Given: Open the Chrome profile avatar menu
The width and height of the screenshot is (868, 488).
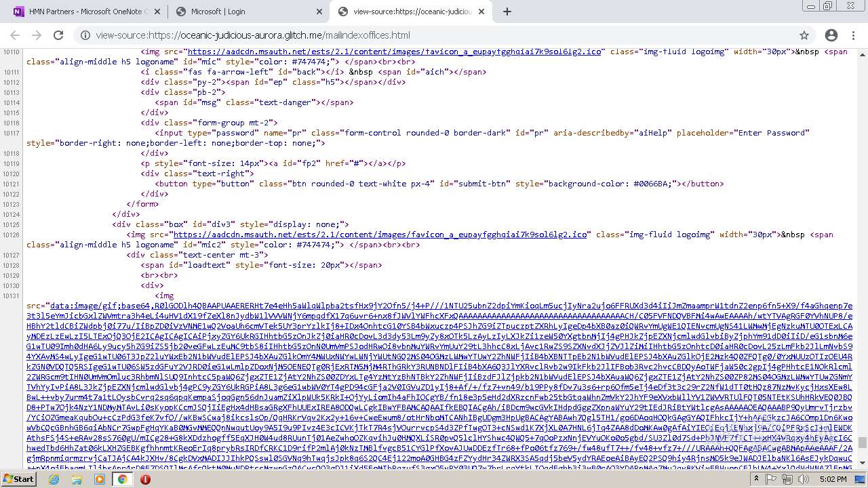Looking at the screenshot, I should 831,35.
